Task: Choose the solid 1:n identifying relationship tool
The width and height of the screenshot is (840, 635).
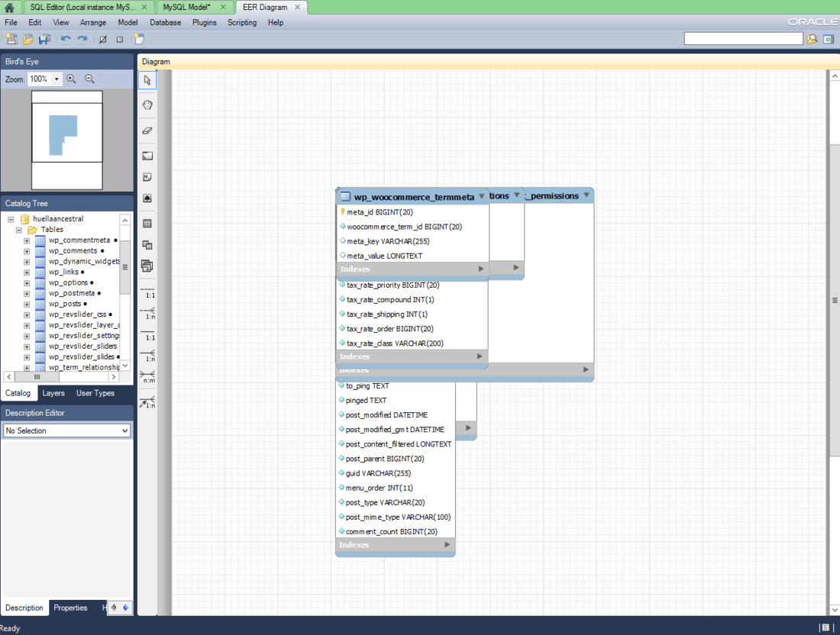Action: click(147, 356)
